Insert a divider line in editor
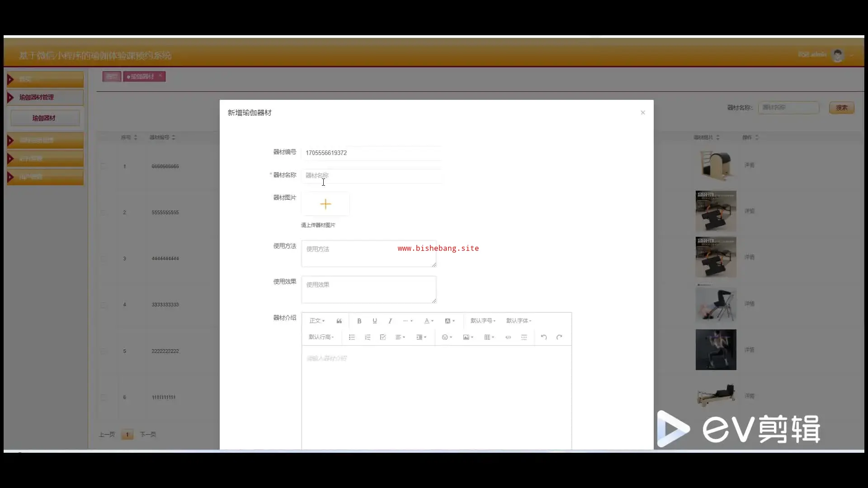 point(524,337)
